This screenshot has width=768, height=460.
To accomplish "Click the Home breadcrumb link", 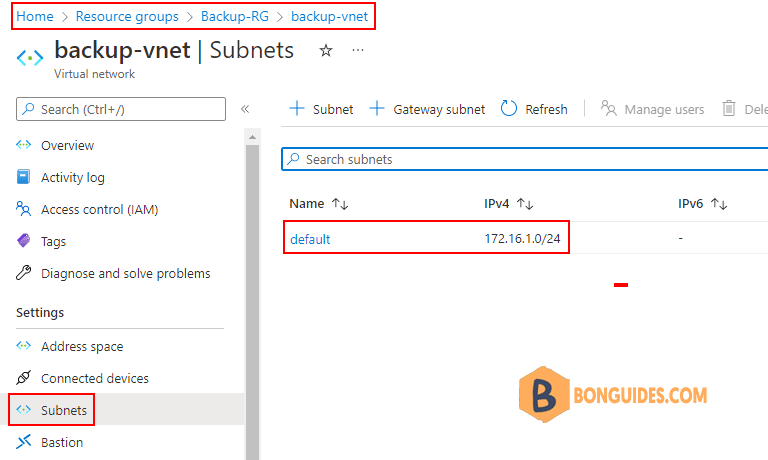I will 35,16.
